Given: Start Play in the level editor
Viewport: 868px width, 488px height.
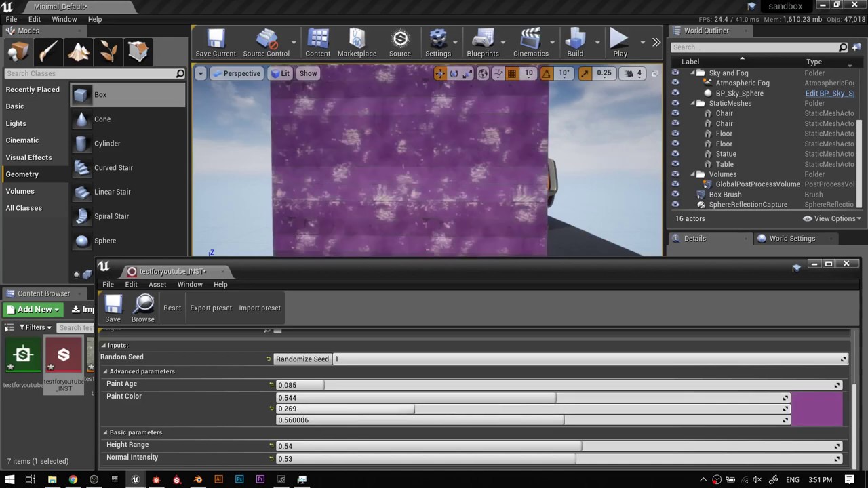Looking at the screenshot, I should click(620, 43).
